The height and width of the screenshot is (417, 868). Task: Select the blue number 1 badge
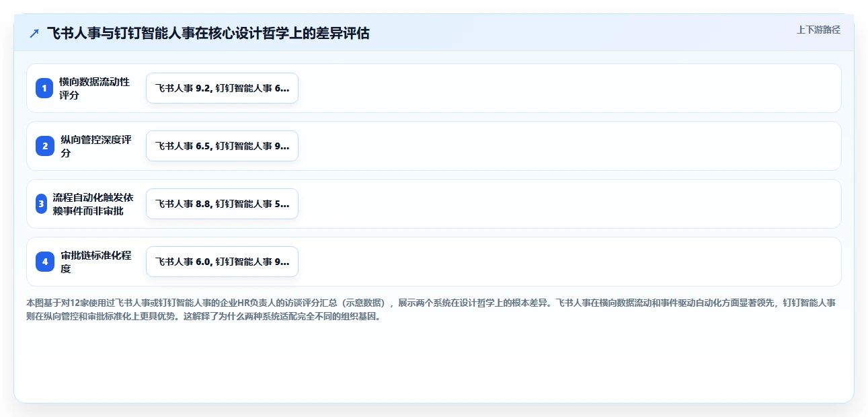(x=44, y=88)
